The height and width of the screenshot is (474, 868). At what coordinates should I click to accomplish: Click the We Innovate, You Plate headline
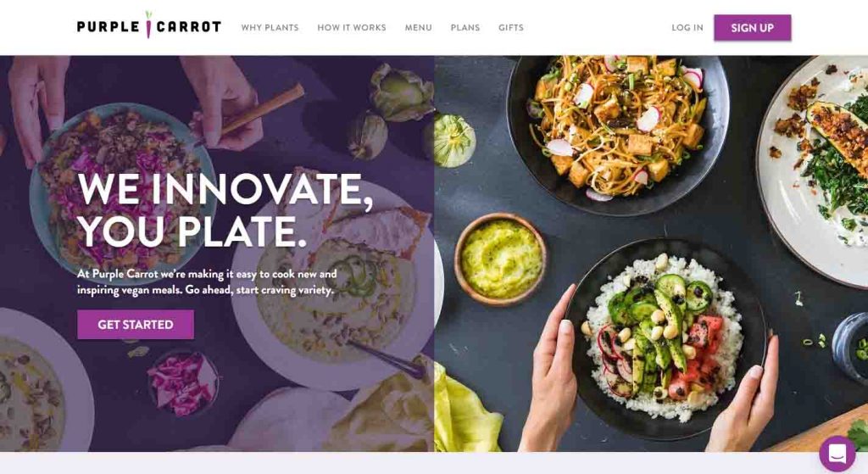[x=225, y=210]
